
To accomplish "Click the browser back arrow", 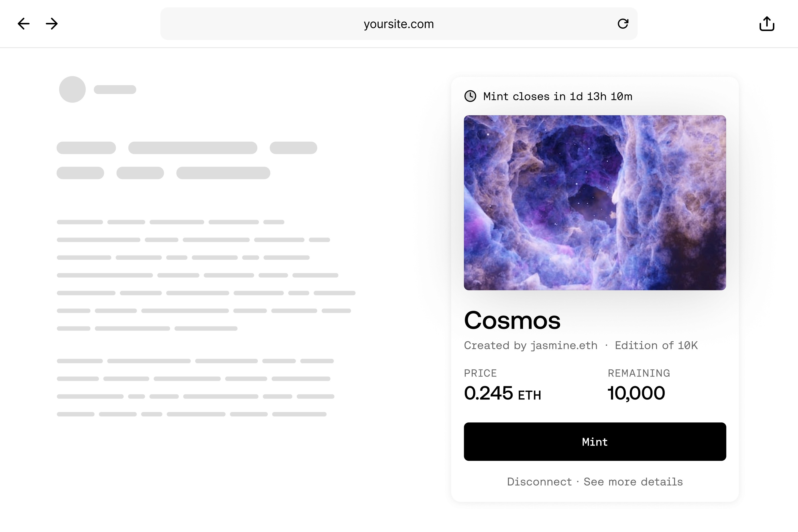I will 23,24.
